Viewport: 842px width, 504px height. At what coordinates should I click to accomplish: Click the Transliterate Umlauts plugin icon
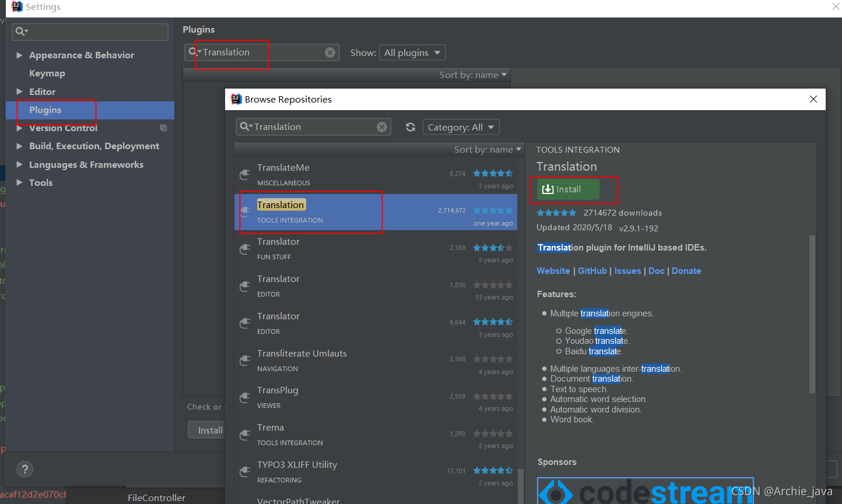[245, 361]
